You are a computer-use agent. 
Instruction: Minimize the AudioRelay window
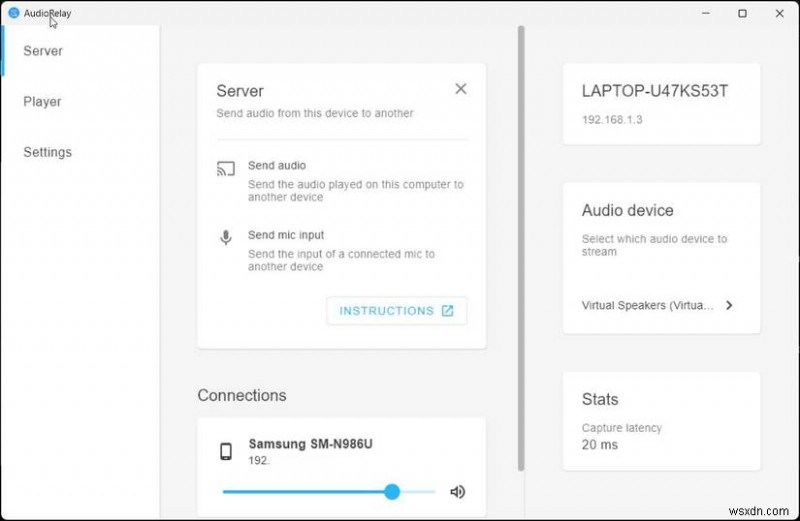[x=706, y=13]
